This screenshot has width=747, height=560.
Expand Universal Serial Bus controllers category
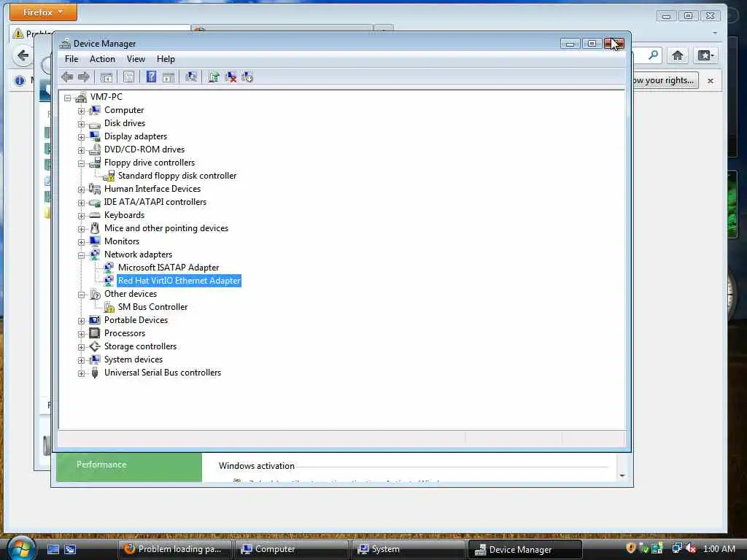pos(82,373)
